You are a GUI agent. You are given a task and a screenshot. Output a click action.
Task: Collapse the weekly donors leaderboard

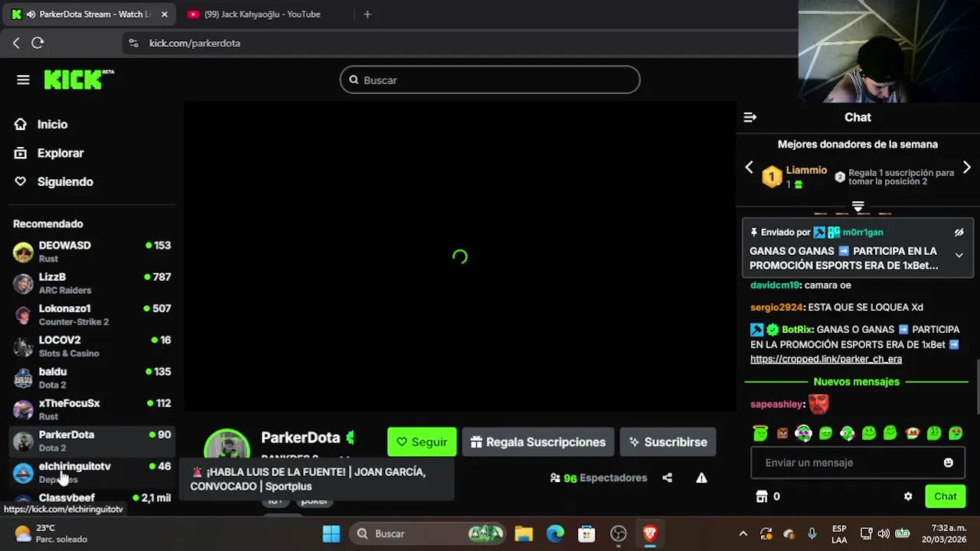tap(857, 207)
